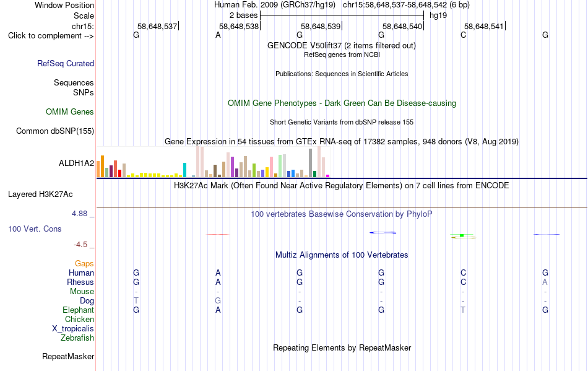Click the cyan bar in ALDH1A2 expression chart
Image resolution: width=588 pixels, height=371 pixels.
(184, 170)
